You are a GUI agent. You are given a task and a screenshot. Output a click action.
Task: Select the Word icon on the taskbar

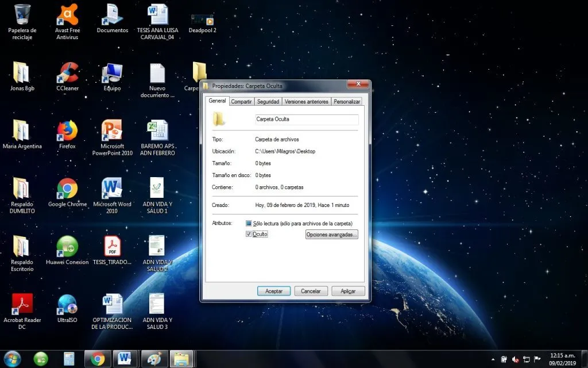(125, 358)
